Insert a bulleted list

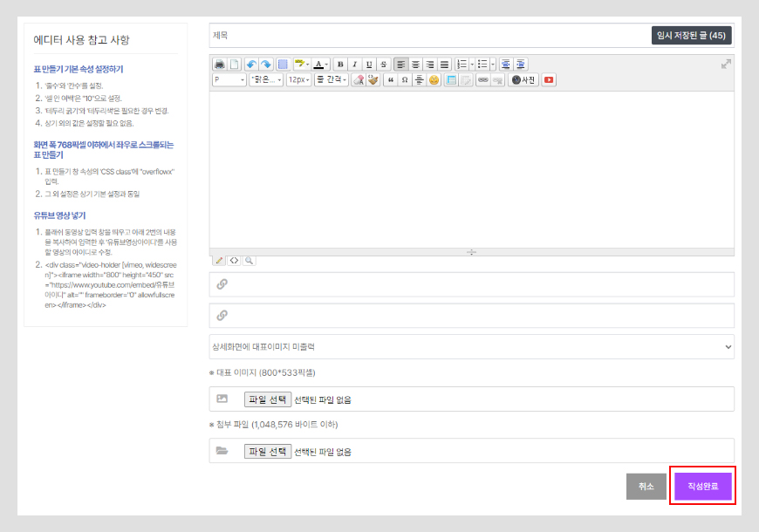click(x=482, y=64)
